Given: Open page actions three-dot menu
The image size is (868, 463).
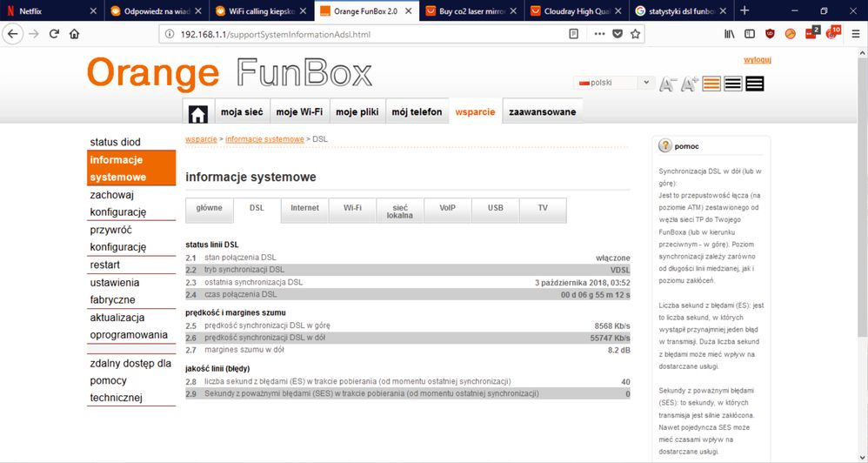Looking at the screenshot, I should tap(599, 34).
